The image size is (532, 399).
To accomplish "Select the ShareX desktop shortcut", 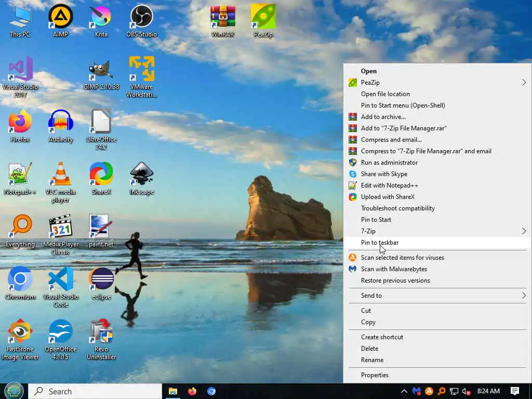I will [x=101, y=179].
